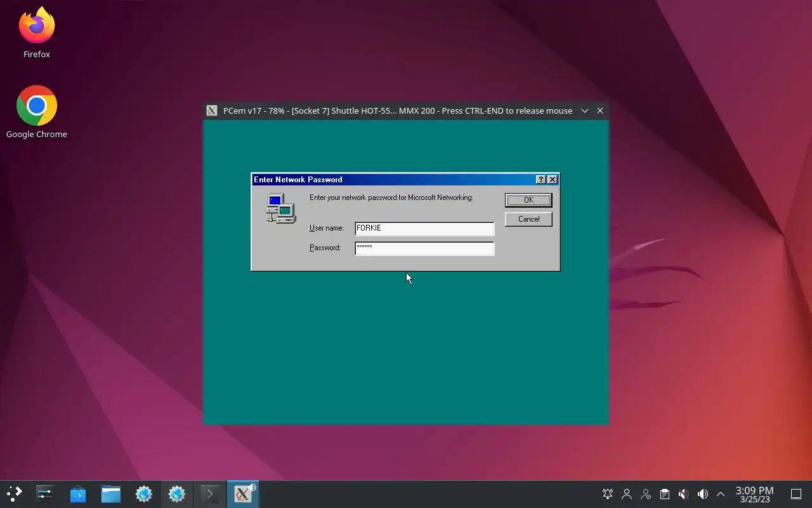Click the user-with-minus icon in tray
This screenshot has width=812, height=508.
646,494
